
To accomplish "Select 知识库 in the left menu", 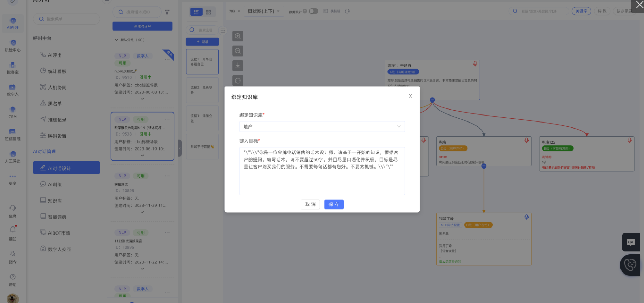I will click(x=55, y=200).
